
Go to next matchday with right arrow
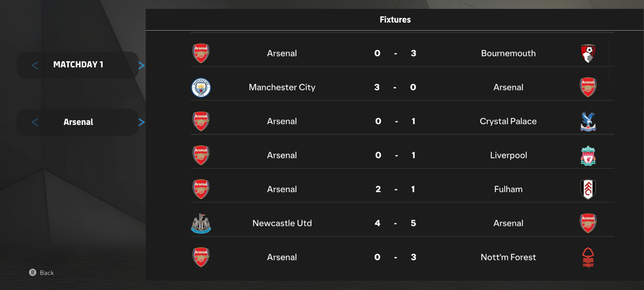pyautogui.click(x=141, y=65)
